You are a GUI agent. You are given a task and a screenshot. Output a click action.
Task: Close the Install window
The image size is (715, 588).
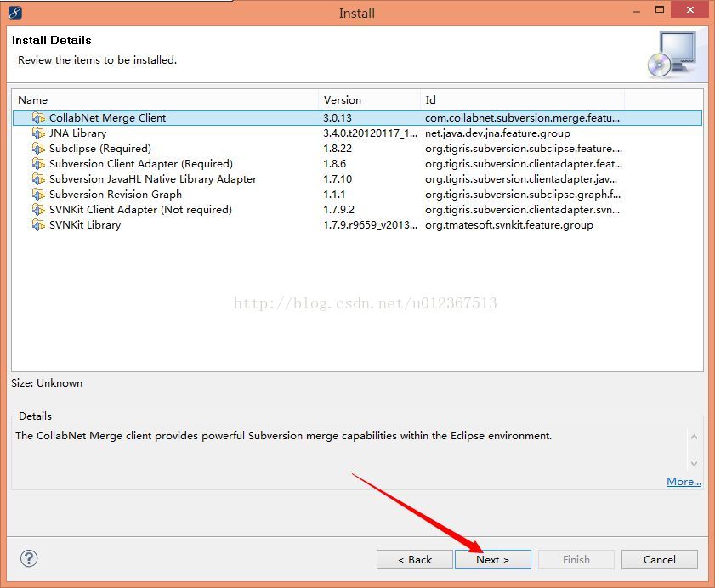click(690, 9)
